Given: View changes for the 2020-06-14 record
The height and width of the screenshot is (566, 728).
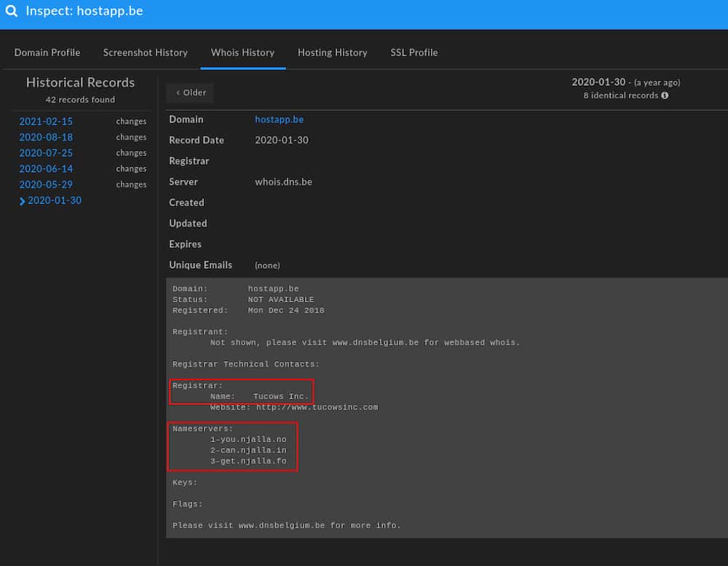Looking at the screenshot, I should coord(131,169).
